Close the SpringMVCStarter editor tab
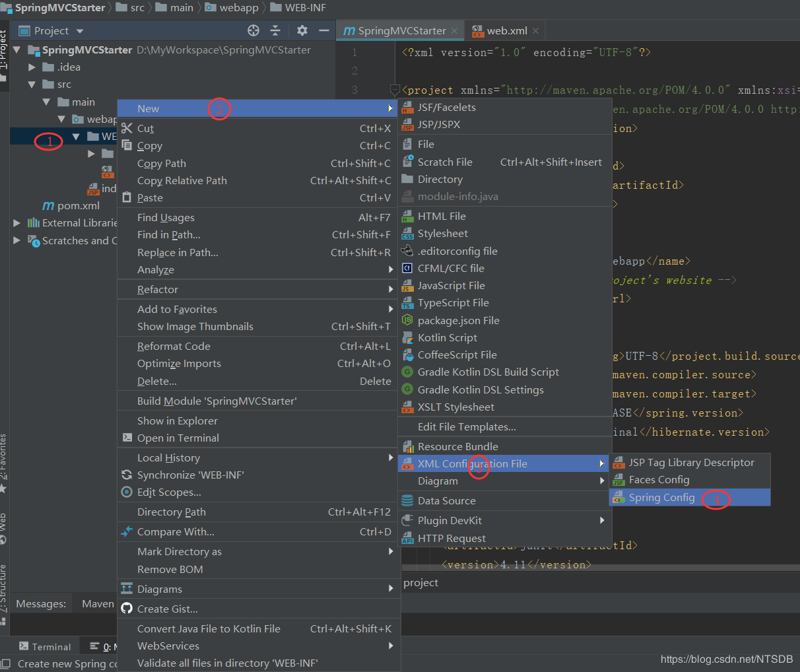The width and height of the screenshot is (800, 672). click(454, 31)
